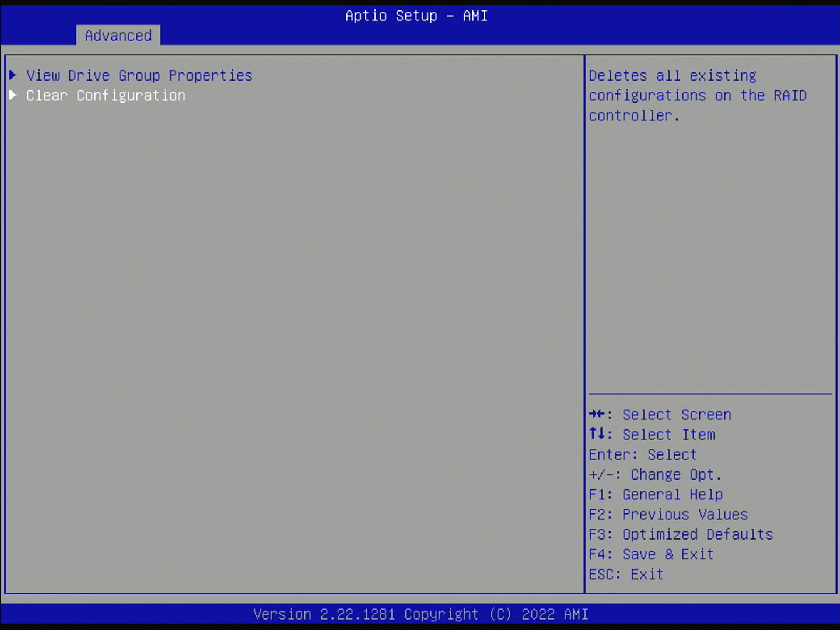Click the help text starting 'Deletes all existing configurations'
This screenshot has width=840, height=630.
[x=698, y=96]
